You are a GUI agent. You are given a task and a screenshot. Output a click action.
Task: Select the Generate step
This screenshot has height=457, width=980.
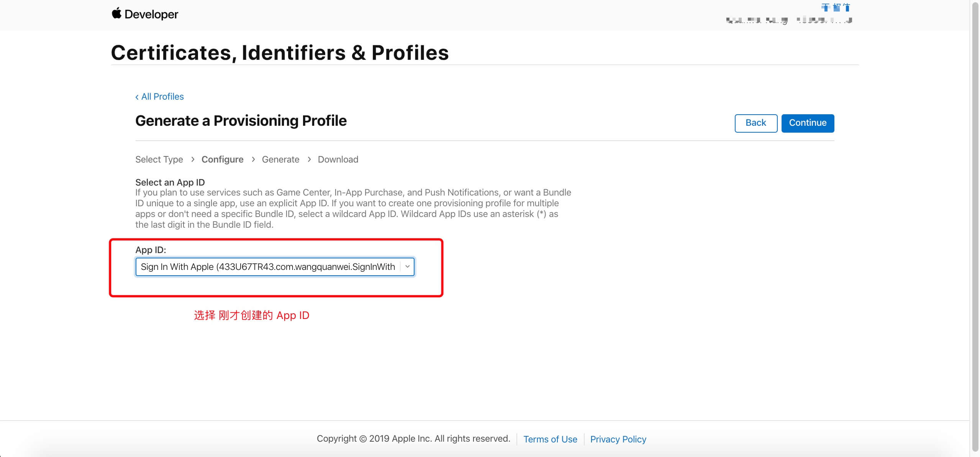point(280,159)
